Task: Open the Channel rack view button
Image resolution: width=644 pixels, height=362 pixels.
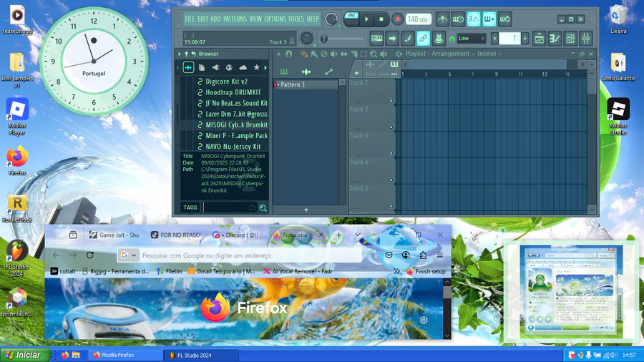Action: click(x=570, y=39)
